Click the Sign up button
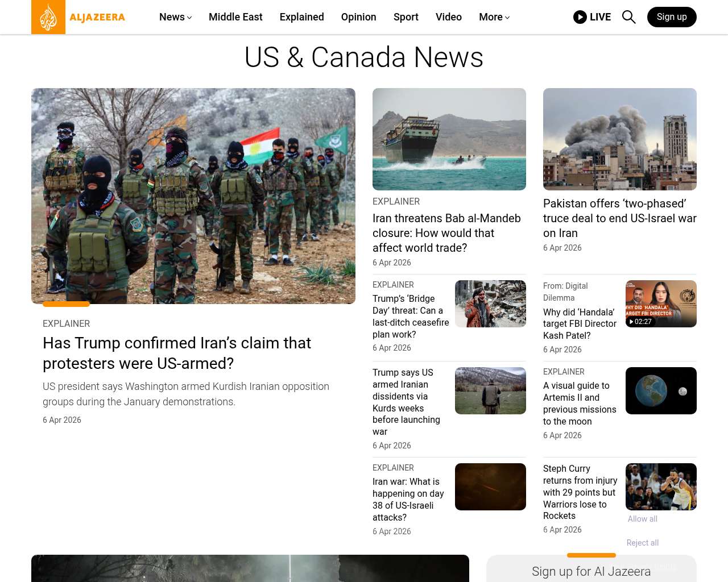Screen dimensions: 728x582 tap(672, 17)
